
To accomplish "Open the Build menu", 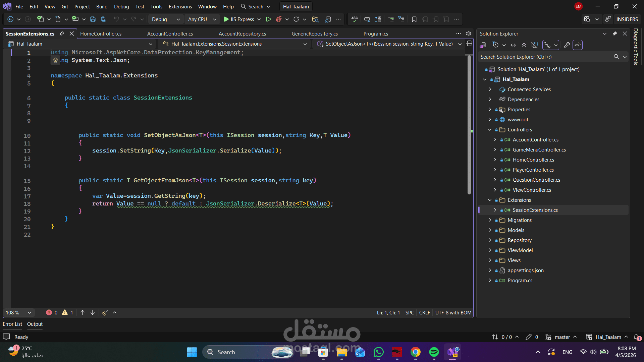I will pos(102,6).
